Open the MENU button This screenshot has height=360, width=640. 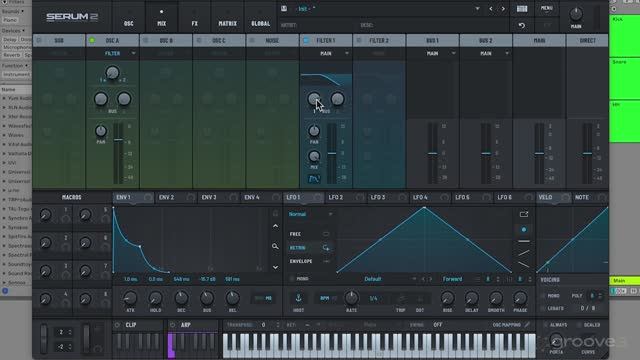547,8
